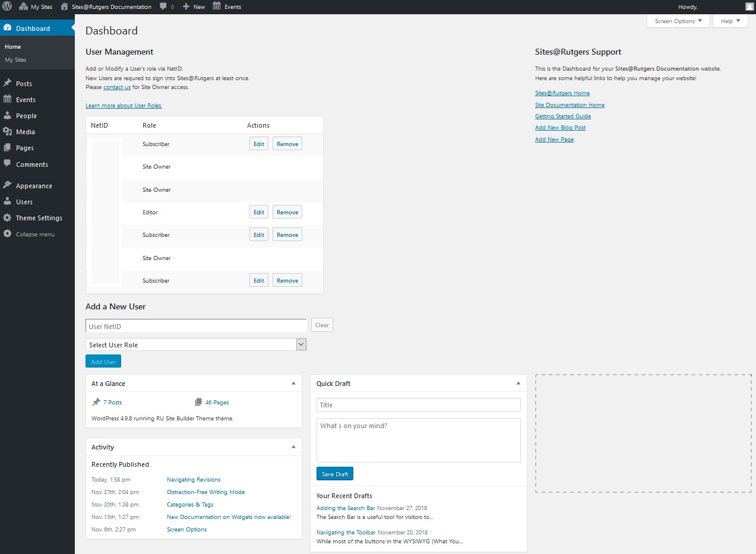The width and height of the screenshot is (756, 554).
Task: Click the User NetID input field
Action: [196, 326]
